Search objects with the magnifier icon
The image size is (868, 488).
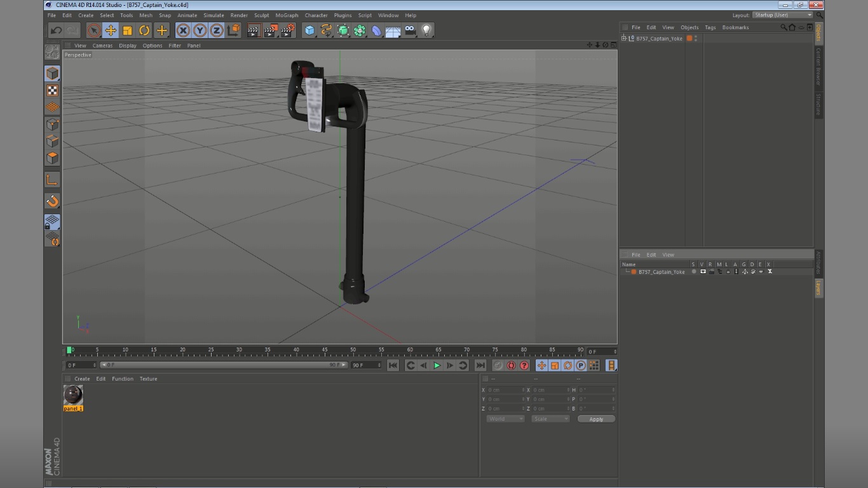click(783, 27)
